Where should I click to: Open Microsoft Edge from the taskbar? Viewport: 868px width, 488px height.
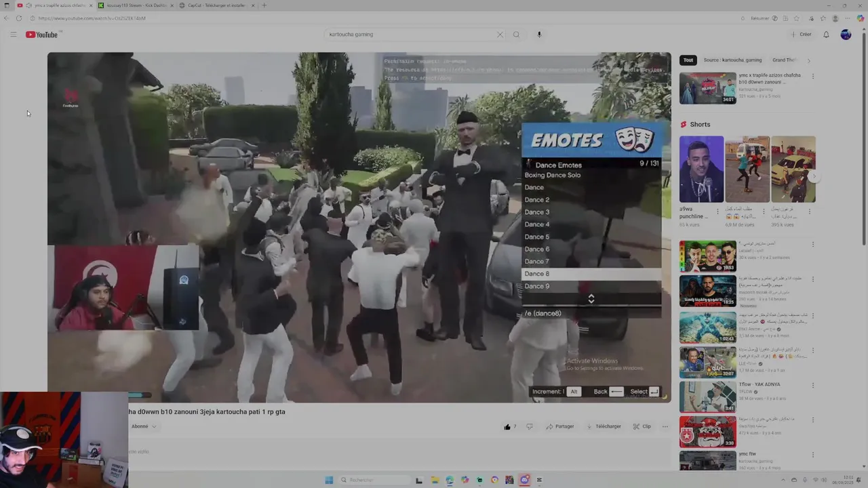[x=449, y=480]
